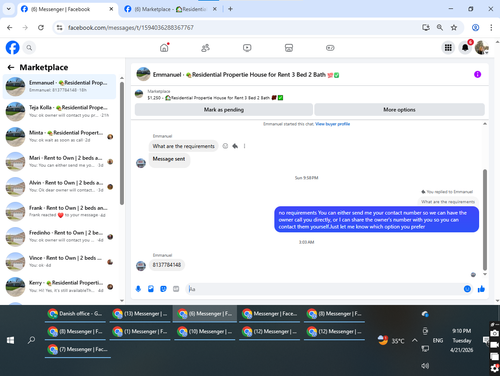Click Mark as pending button
This screenshot has height=376, width=500.
pyautogui.click(x=224, y=110)
